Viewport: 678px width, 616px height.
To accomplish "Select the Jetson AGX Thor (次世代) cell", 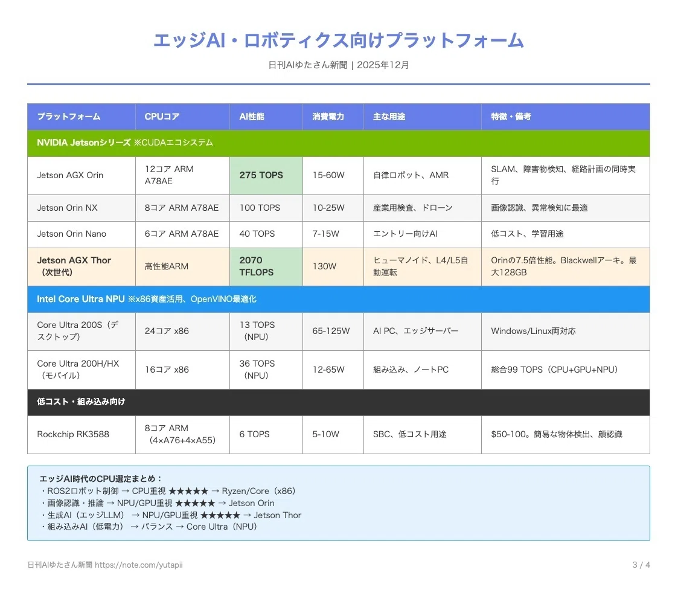I will tap(82, 266).
